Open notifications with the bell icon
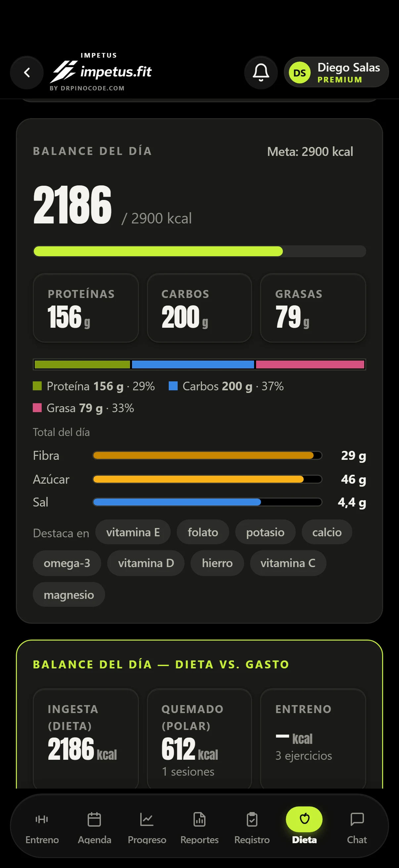 coord(261,72)
